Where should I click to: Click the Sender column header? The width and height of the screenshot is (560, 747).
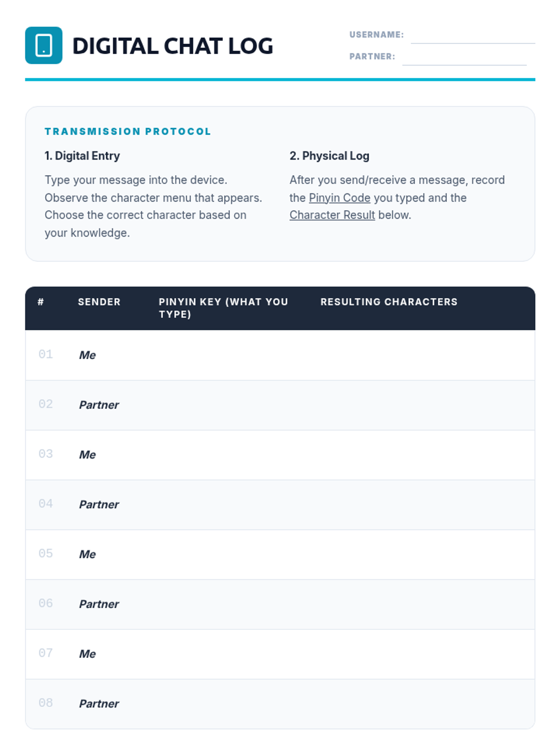click(x=99, y=302)
